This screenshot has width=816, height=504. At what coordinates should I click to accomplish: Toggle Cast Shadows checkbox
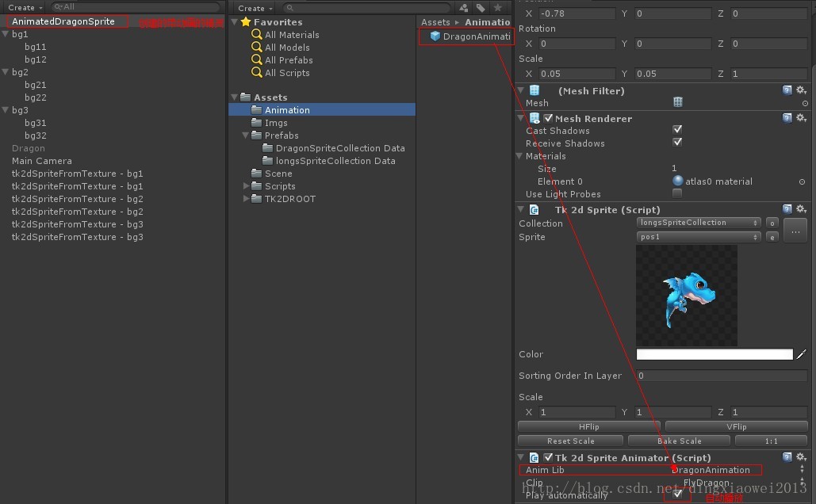[x=677, y=129]
